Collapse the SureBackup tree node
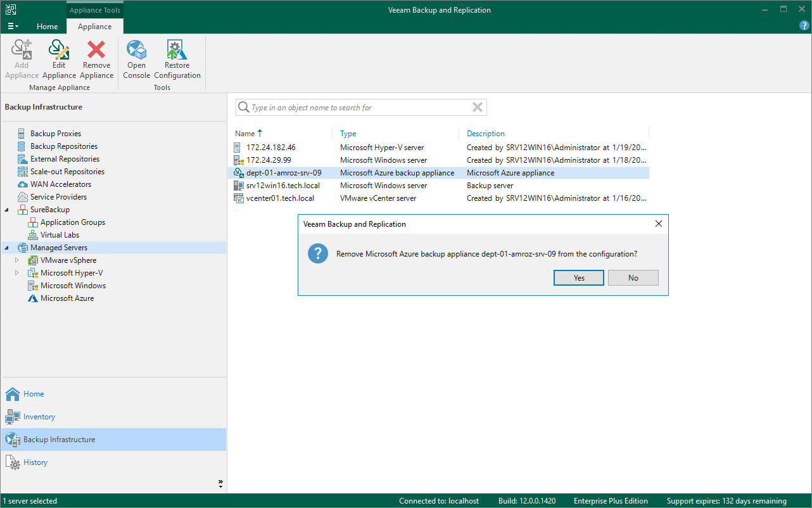This screenshot has width=812, height=508. click(7, 210)
